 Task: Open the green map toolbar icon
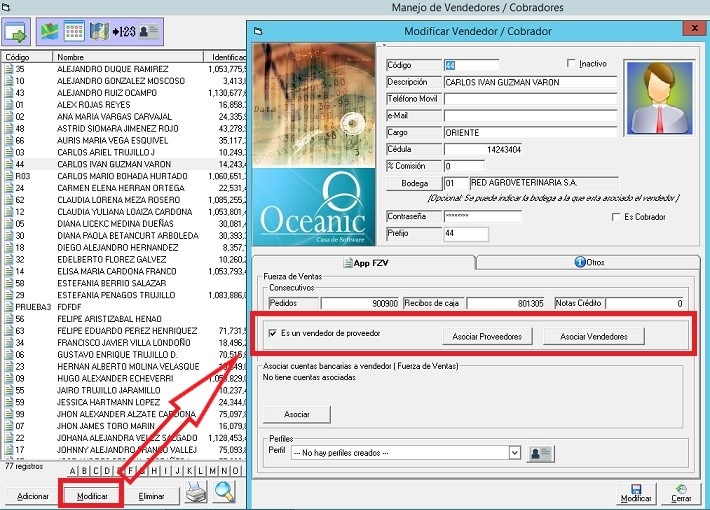pos(49,32)
